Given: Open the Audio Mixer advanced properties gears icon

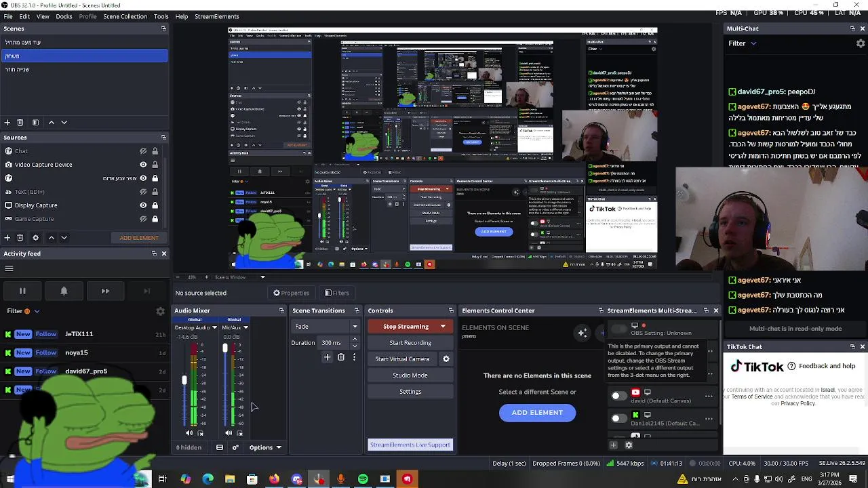Looking at the screenshot, I should (x=235, y=448).
